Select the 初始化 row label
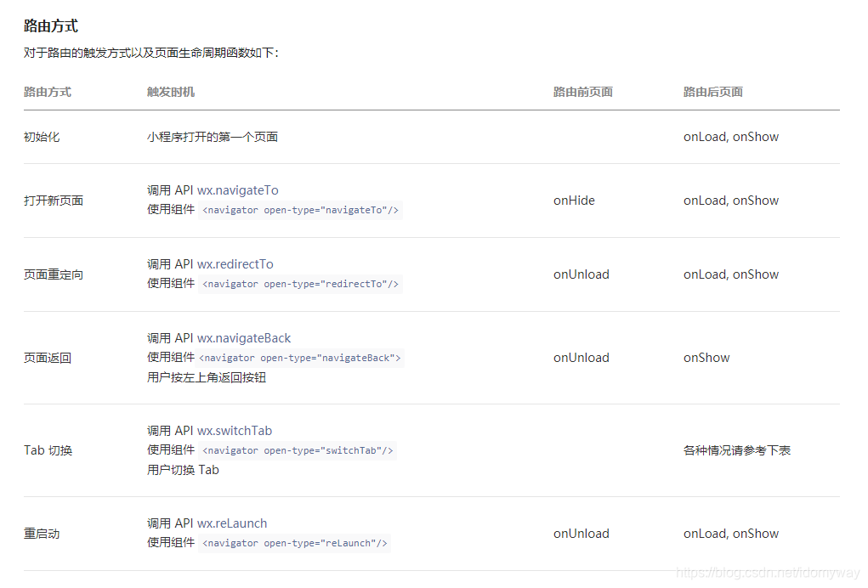Screen dimensions: 868x588 pyautogui.click(x=42, y=137)
